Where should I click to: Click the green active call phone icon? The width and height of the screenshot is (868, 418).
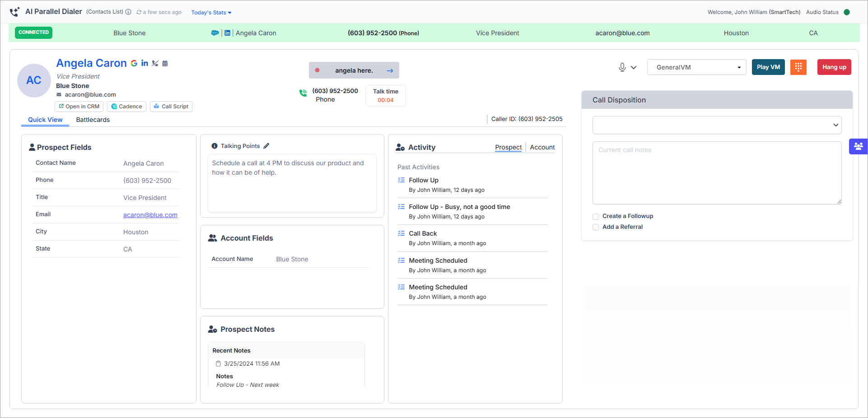pyautogui.click(x=303, y=93)
